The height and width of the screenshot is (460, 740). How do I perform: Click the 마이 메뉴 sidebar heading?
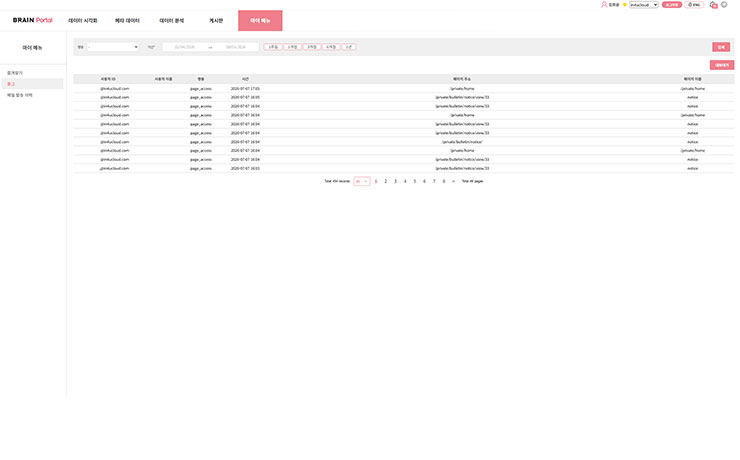[x=32, y=48]
